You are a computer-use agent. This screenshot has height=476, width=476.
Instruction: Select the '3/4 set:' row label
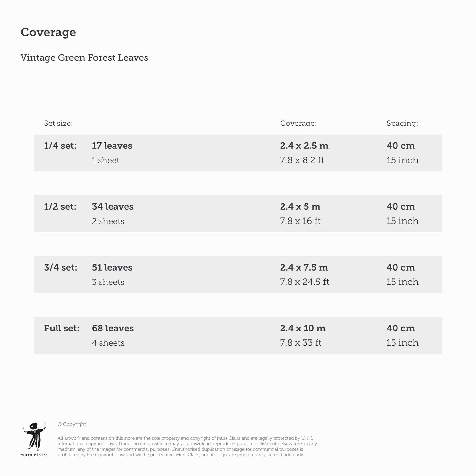coord(61,267)
